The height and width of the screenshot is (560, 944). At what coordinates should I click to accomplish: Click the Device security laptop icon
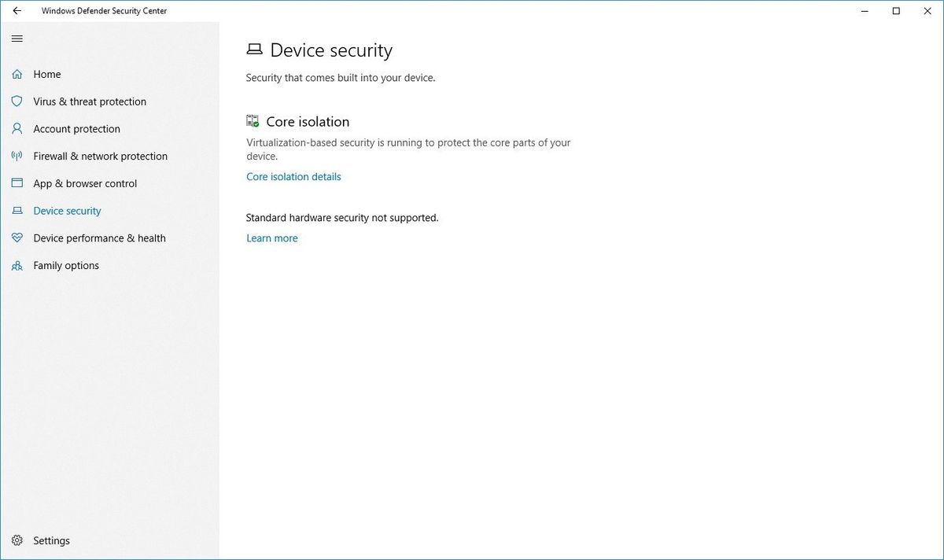pos(17,211)
